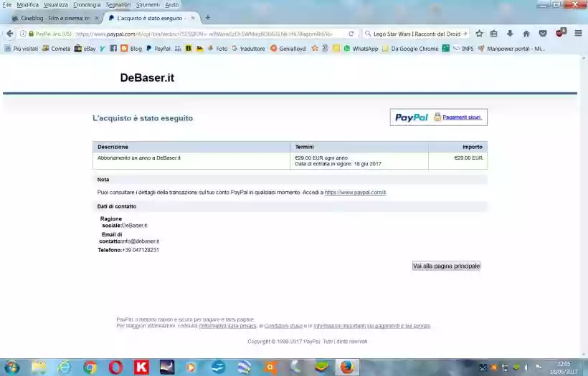Open the Aiuto menu
Image resolution: width=588 pixels, height=376 pixels.
[172, 4]
